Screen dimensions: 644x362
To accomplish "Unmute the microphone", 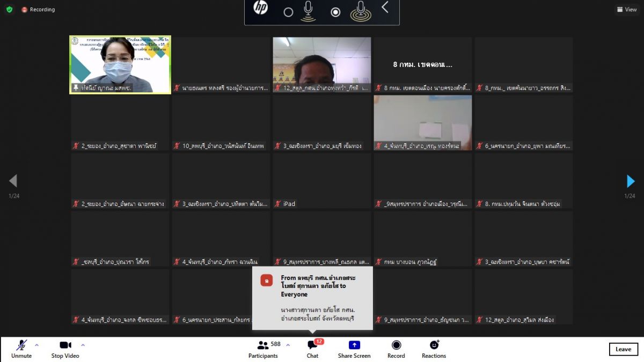I will click(21, 349).
